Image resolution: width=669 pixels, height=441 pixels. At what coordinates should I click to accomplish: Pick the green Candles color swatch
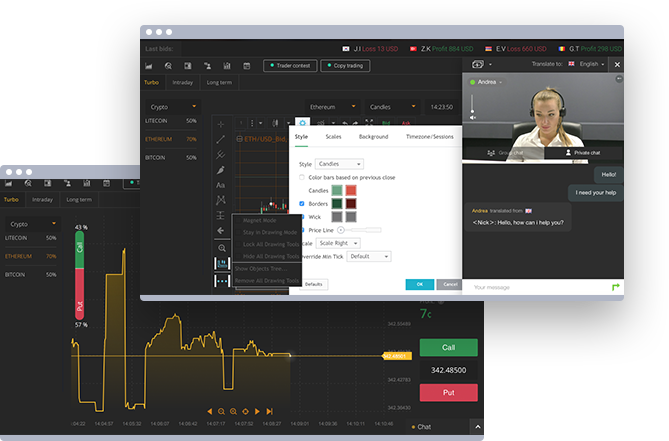pos(339,190)
